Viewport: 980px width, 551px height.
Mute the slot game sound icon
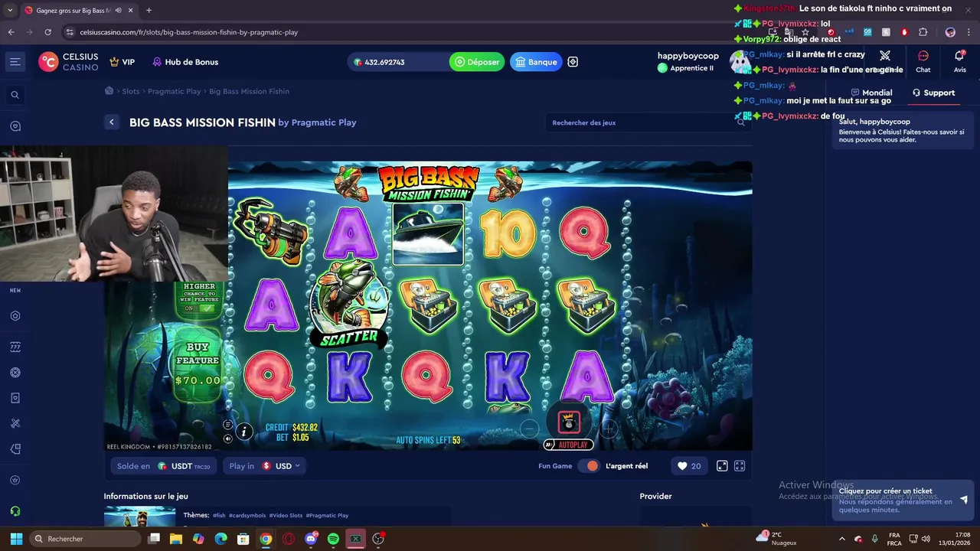pyautogui.click(x=227, y=439)
